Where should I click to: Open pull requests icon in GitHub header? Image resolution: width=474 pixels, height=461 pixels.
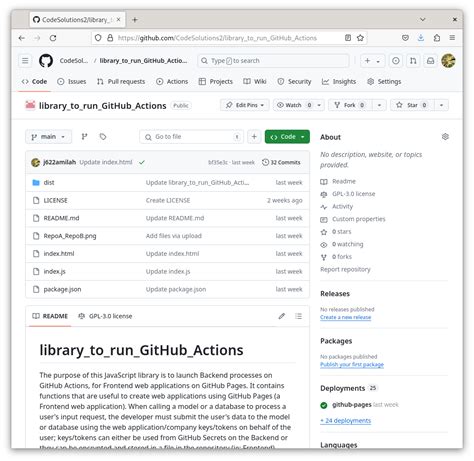tap(413, 61)
